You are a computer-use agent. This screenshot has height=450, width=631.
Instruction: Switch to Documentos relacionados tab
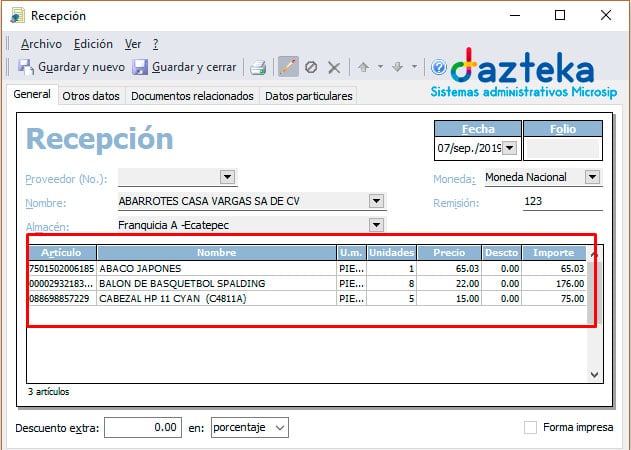(x=192, y=96)
